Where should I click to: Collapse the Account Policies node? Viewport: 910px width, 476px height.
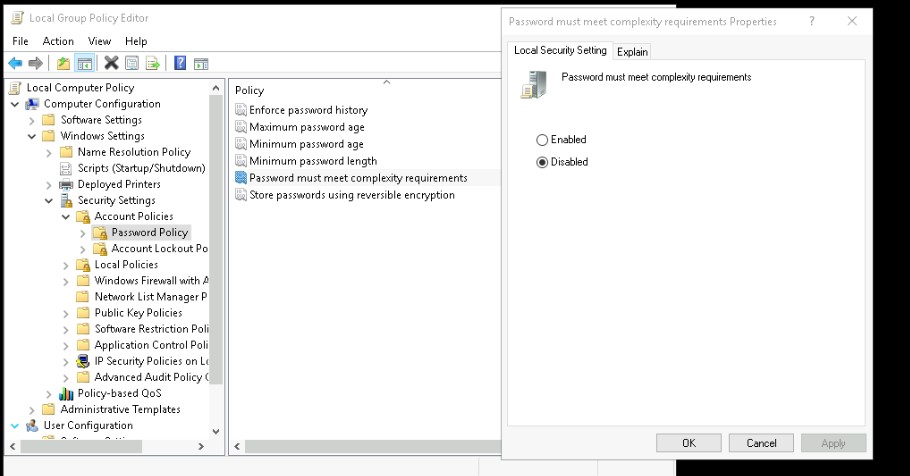66,217
